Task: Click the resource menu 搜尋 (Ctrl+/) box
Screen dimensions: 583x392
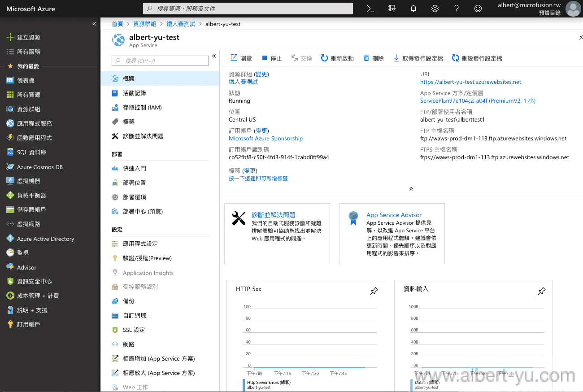Action: coord(160,61)
